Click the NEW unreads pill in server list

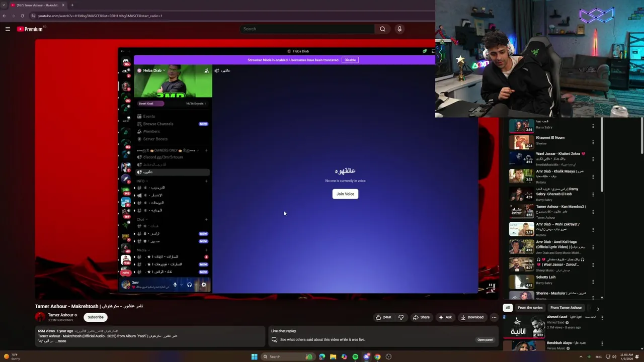point(126,273)
